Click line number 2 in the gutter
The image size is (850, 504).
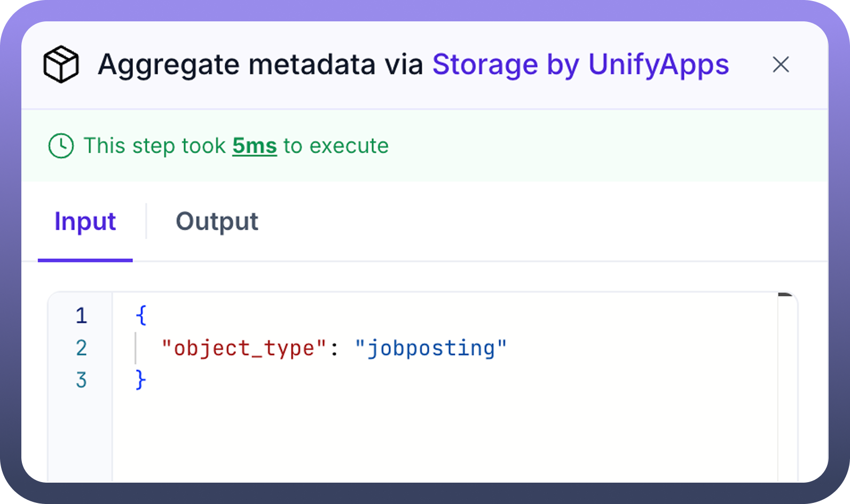point(81,348)
